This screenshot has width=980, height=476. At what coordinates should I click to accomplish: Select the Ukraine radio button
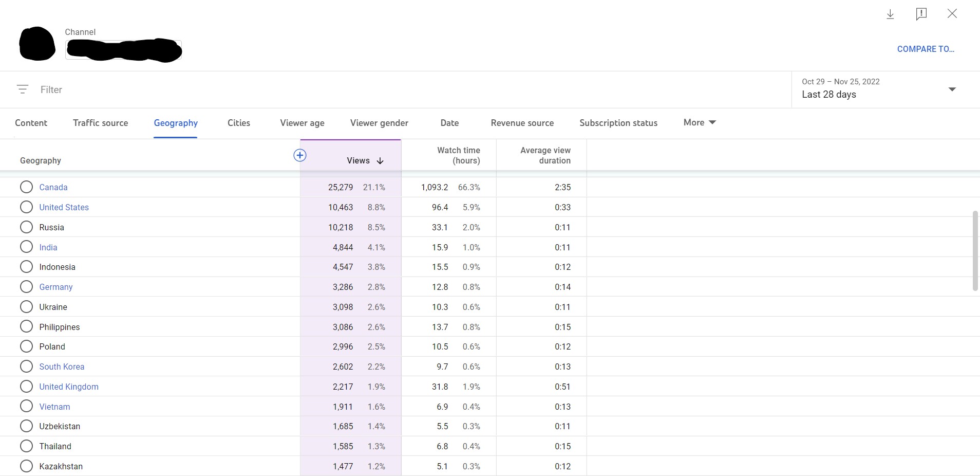point(26,307)
